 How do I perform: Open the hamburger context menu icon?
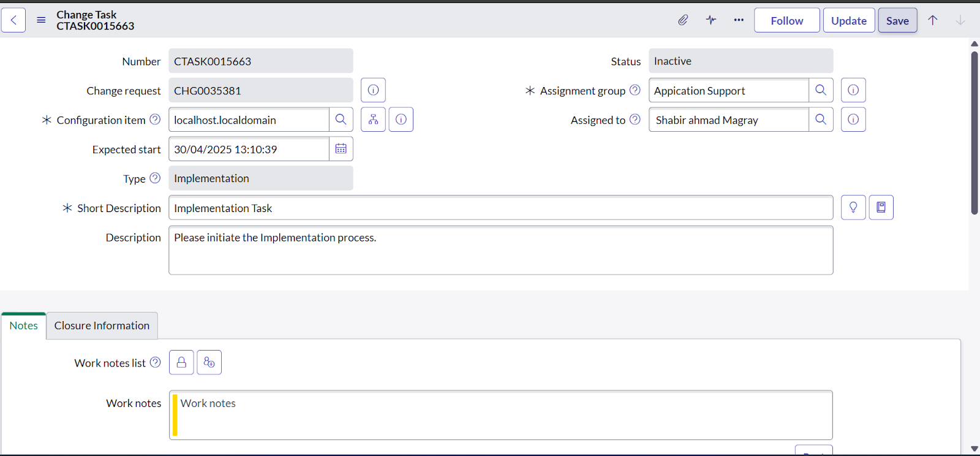pyautogui.click(x=41, y=20)
